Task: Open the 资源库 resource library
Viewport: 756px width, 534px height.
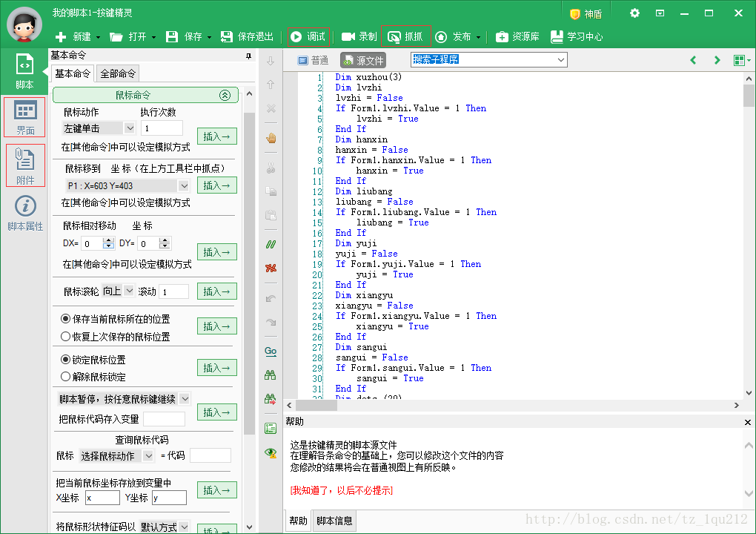Action: pyautogui.click(x=517, y=36)
